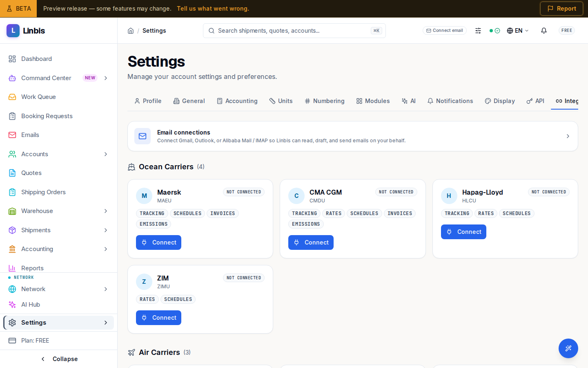Expand the Accounting sidebar submenu
Image resolution: width=588 pixels, height=368 pixels.
(106, 249)
